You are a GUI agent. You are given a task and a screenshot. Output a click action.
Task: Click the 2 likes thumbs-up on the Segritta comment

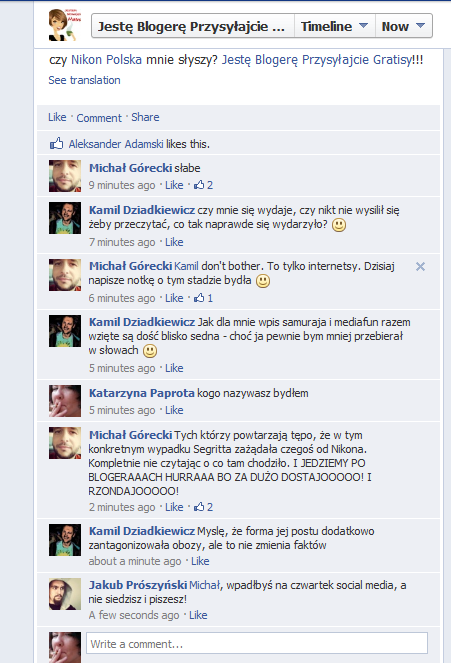(x=203, y=507)
